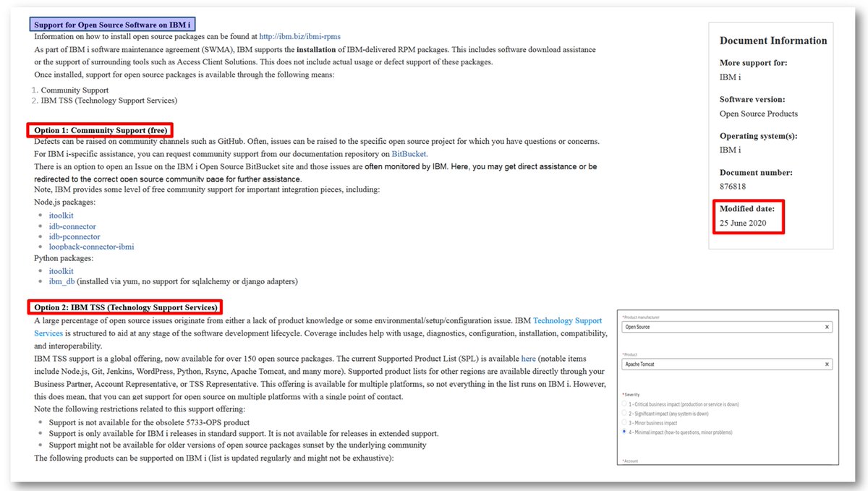Click the Document Information panel title
Viewport: 868px width, 491px height.
tap(773, 41)
